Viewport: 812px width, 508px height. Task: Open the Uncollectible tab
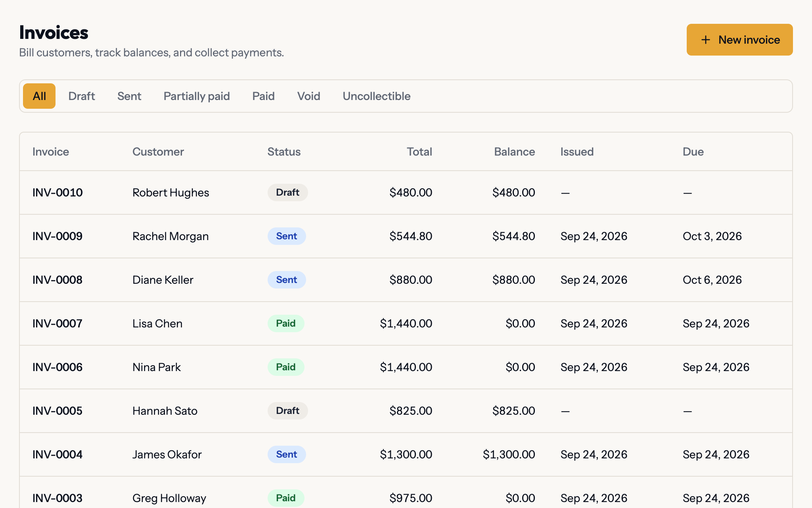(x=376, y=96)
